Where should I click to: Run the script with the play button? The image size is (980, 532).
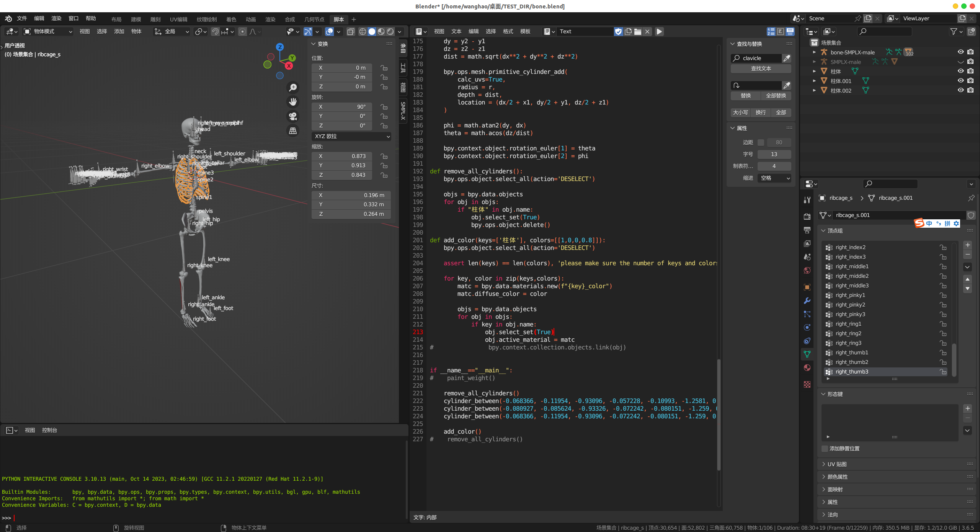pos(659,32)
